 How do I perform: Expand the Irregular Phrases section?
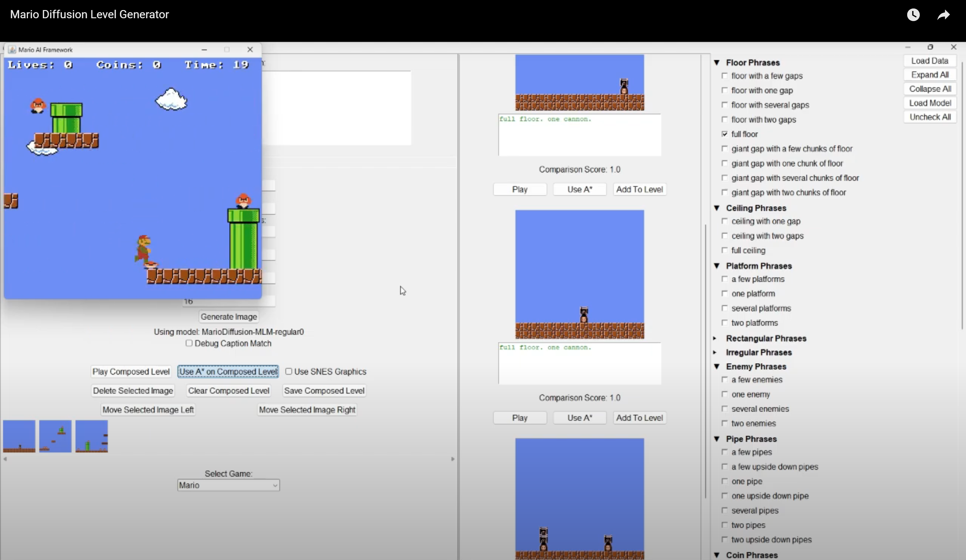tap(715, 352)
